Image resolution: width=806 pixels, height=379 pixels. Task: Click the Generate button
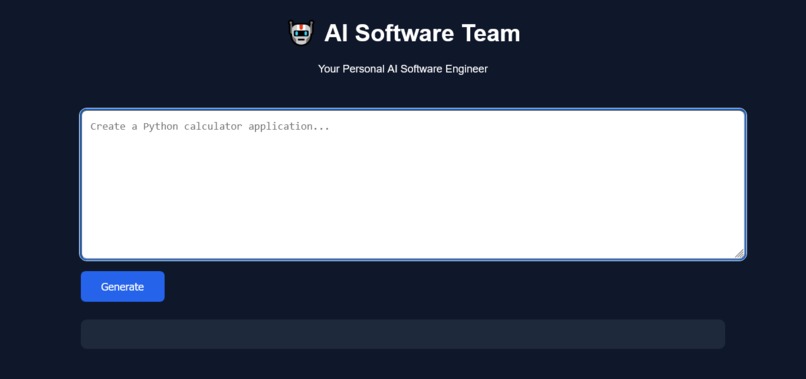click(122, 286)
